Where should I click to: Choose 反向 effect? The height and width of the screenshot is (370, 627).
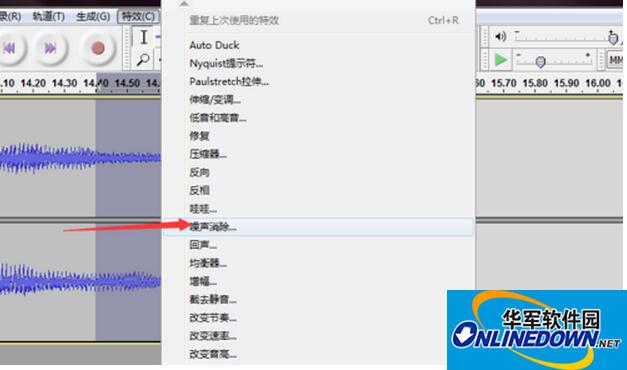pos(318,172)
